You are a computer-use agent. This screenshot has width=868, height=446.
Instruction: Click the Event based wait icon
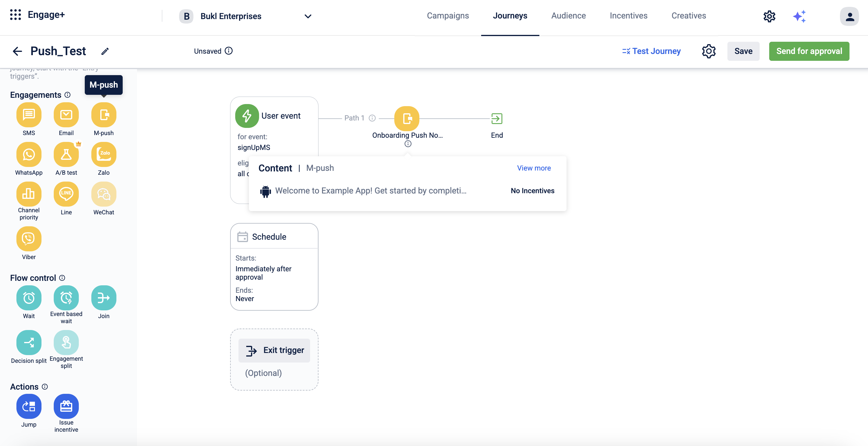click(x=66, y=298)
